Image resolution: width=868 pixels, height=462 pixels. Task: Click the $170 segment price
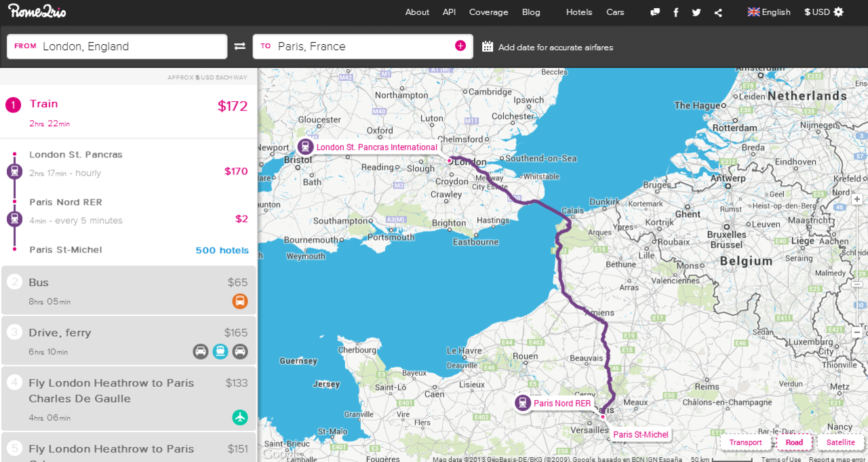(237, 171)
